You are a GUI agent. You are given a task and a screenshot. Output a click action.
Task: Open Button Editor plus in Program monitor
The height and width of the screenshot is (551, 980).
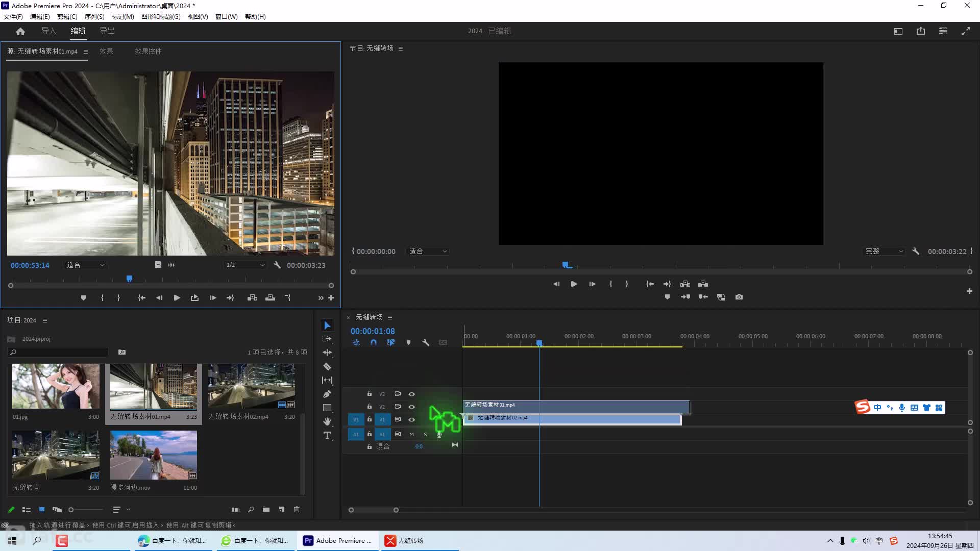point(969,291)
